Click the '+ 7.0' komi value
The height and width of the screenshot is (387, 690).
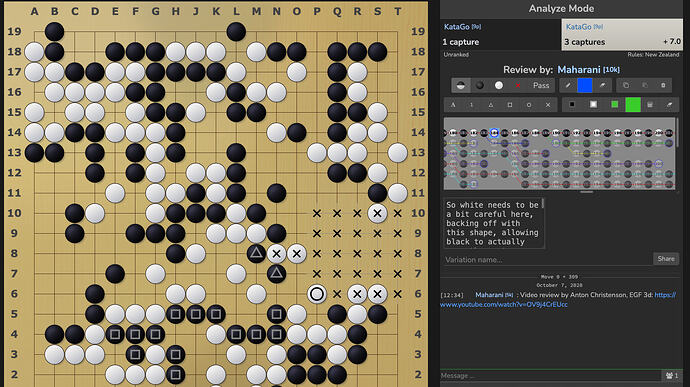(x=672, y=41)
